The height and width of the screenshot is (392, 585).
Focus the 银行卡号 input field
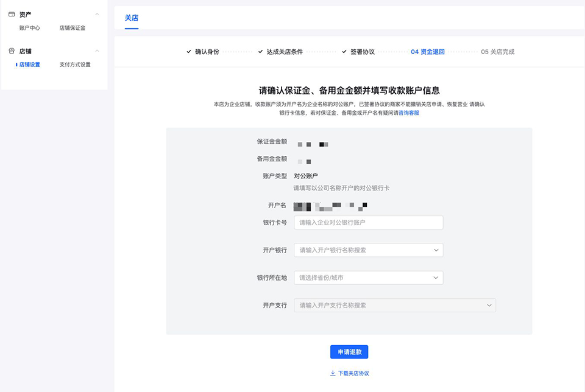368,223
